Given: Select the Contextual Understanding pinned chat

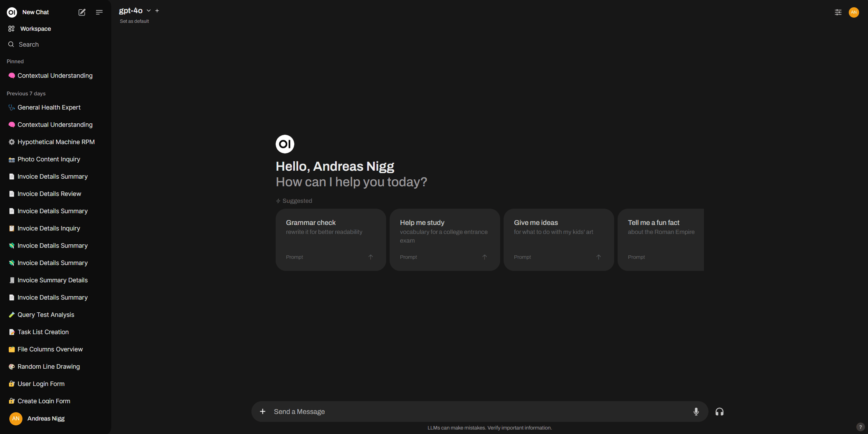Looking at the screenshot, I should click(55, 75).
